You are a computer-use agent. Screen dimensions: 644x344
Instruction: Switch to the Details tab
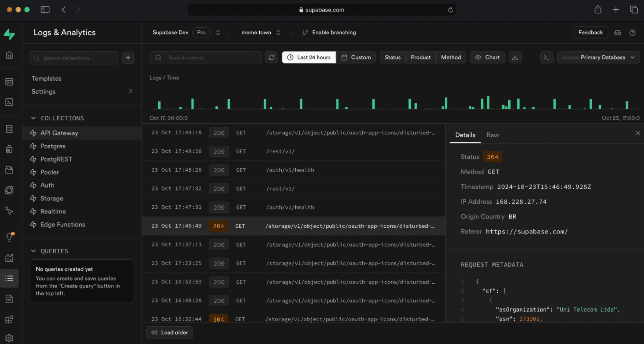465,135
